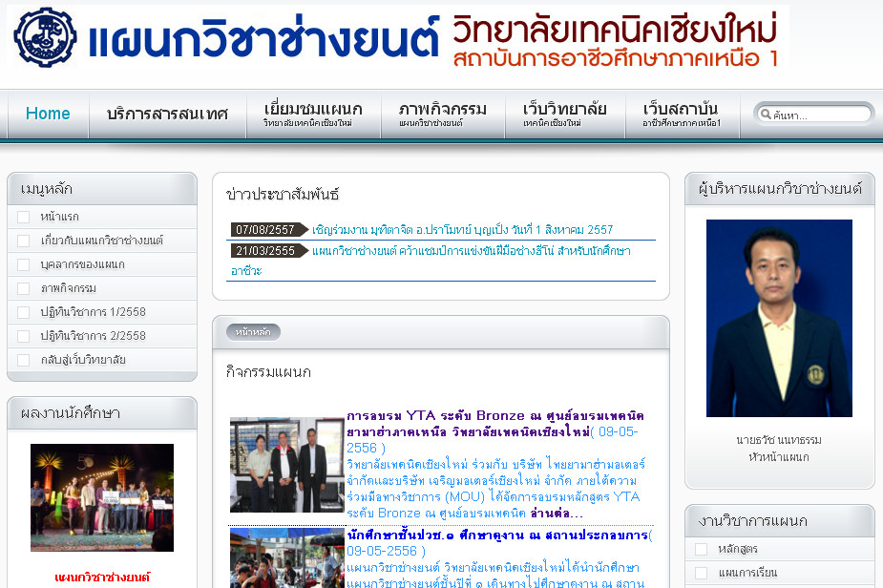Open the news item dated 21/03/2555
Screen dimensions: 883x588
472,251
